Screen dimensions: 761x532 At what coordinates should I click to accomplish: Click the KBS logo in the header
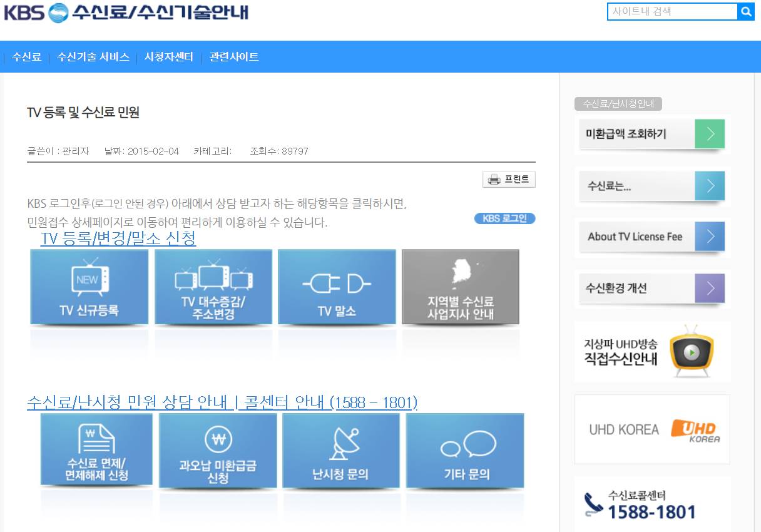click(36, 12)
